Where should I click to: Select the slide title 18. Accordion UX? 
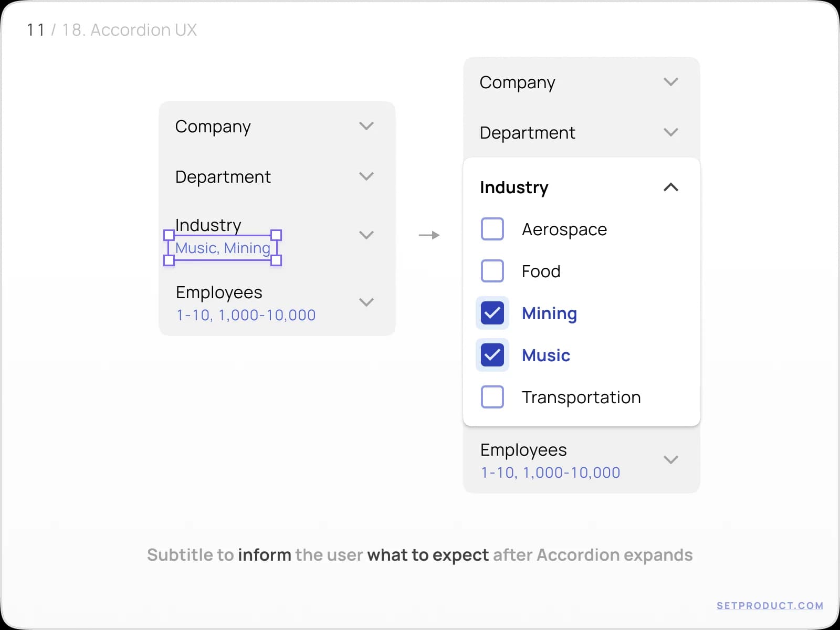(x=129, y=30)
